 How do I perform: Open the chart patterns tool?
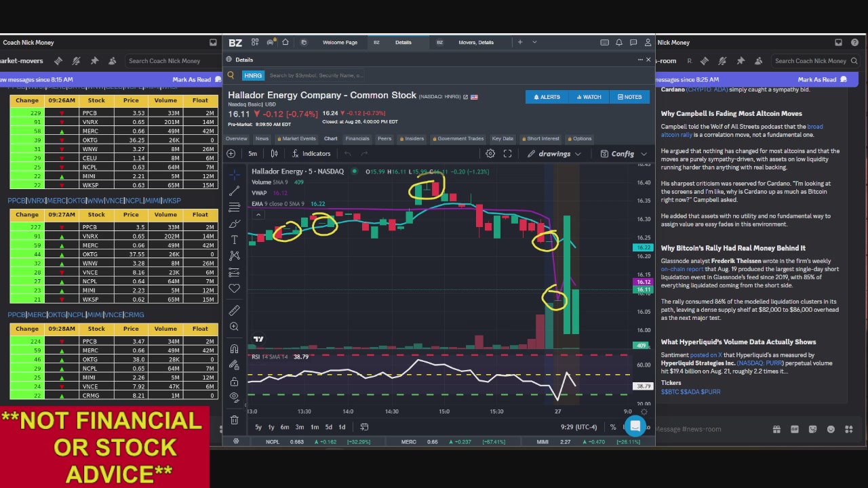click(235, 256)
